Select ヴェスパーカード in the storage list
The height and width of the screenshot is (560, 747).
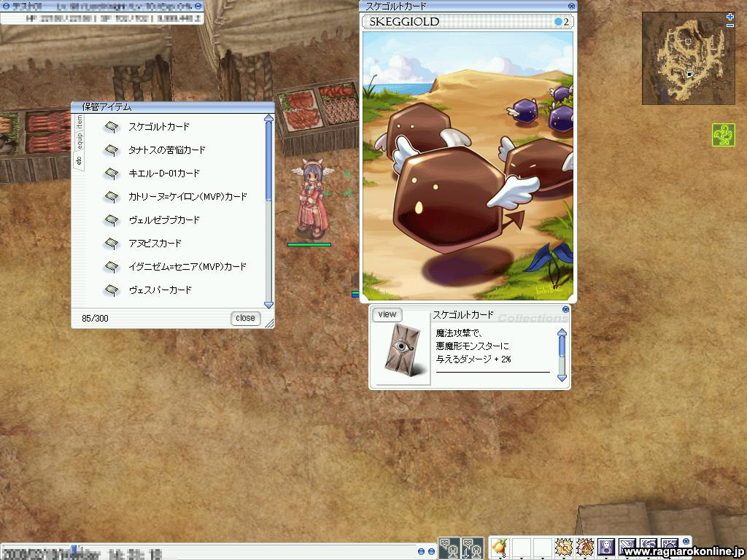[160, 290]
